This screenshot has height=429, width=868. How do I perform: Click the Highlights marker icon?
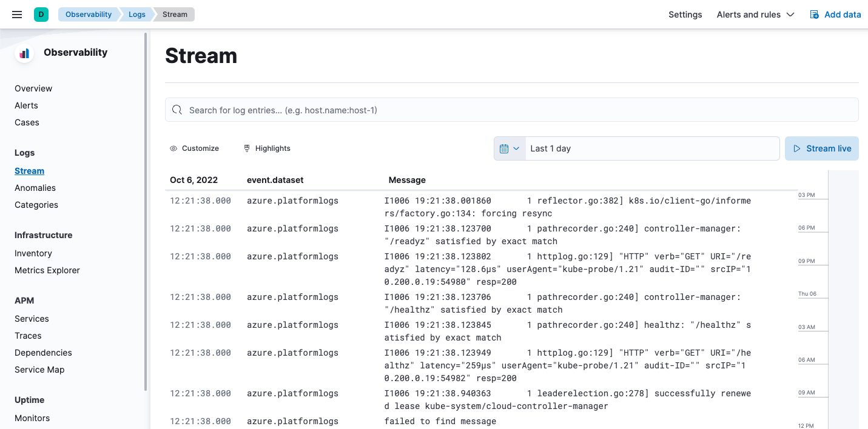(246, 148)
